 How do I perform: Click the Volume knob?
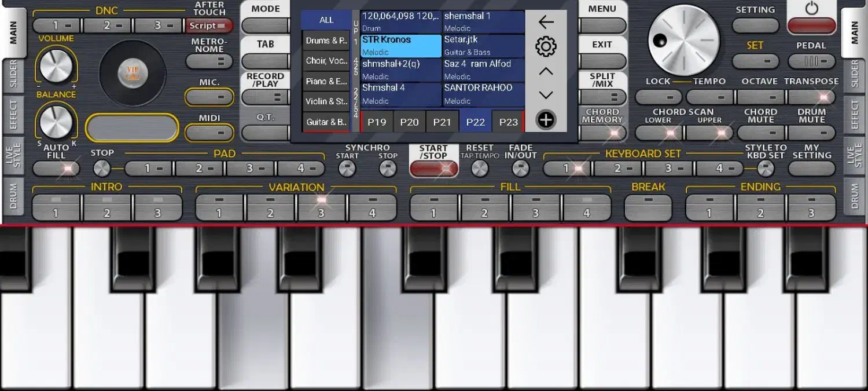(56, 65)
